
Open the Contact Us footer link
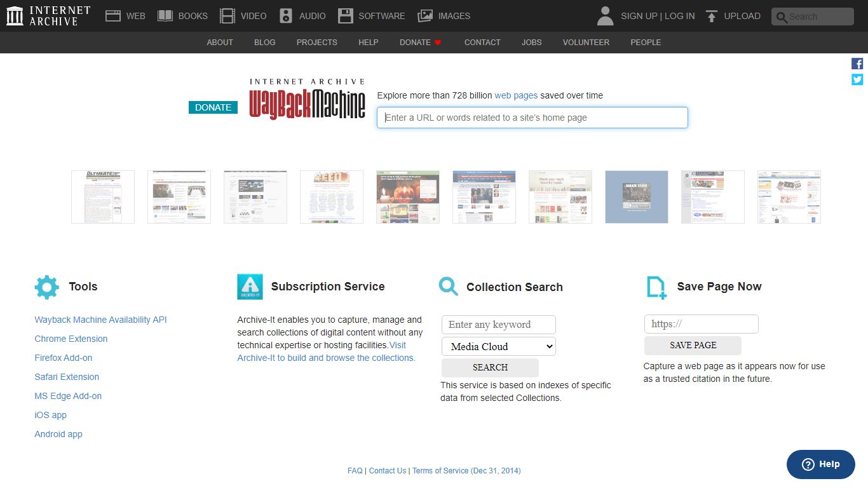pos(387,471)
